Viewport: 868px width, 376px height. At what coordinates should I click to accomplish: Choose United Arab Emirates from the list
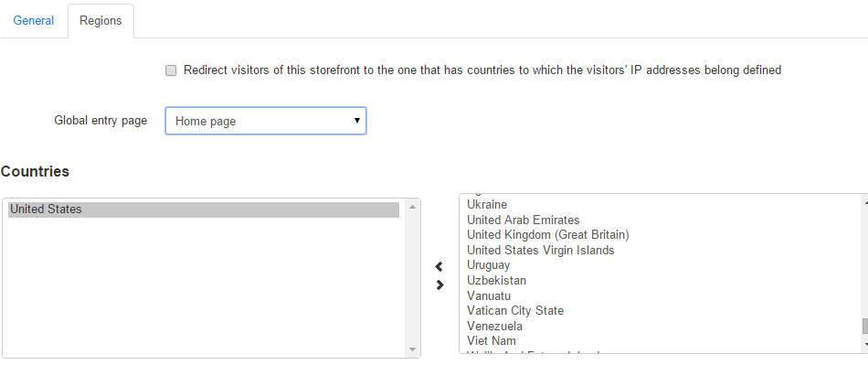(x=523, y=220)
